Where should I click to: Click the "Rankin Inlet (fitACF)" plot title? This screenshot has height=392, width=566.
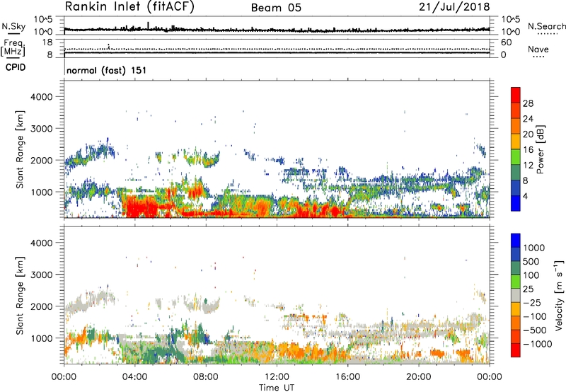point(129,7)
